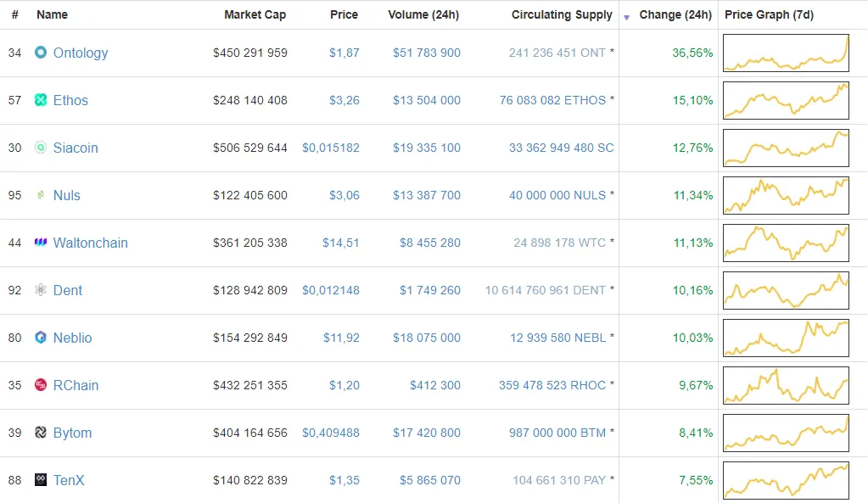Sort table by Market Cap header

(255, 14)
